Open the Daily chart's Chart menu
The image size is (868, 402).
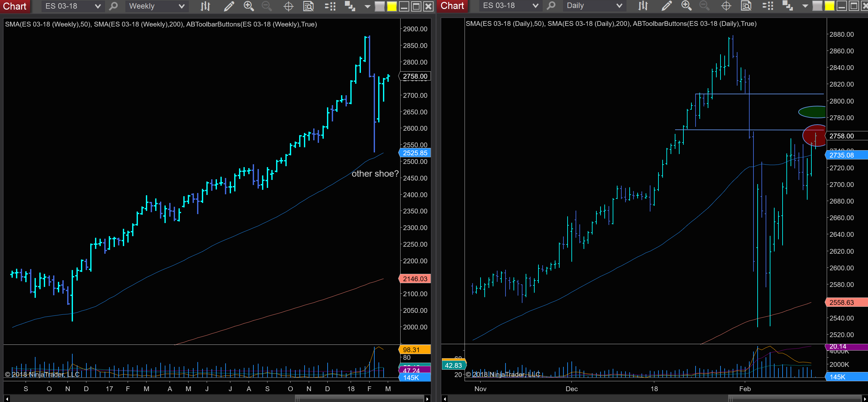pyautogui.click(x=452, y=6)
